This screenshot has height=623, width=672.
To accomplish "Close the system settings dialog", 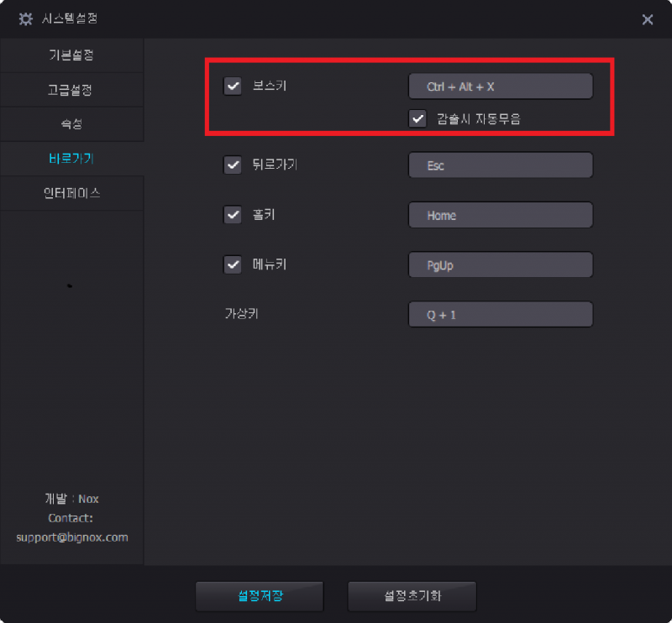I will [x=647, y=19].
